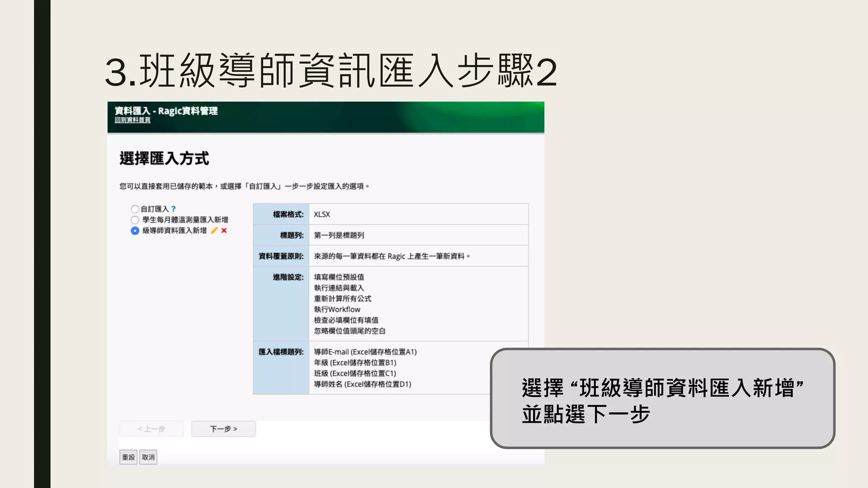868x488 pixels.
Task: Click the 班級 (Excel儲存格位置C1) entry
Action: pyautogui.click(x=355, y=373)
